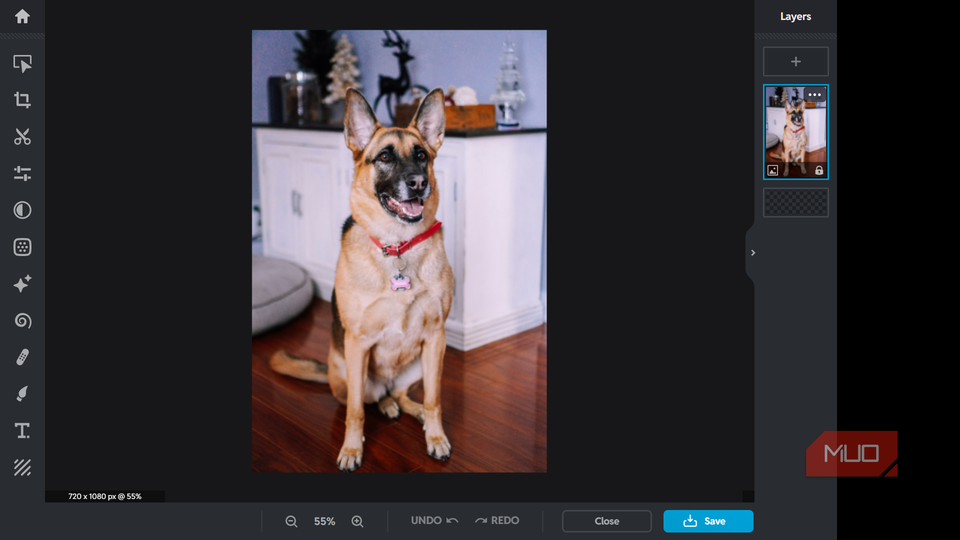Open the Adjust sliders tool
The image size is (960, 540).
(x=23, y=173)
